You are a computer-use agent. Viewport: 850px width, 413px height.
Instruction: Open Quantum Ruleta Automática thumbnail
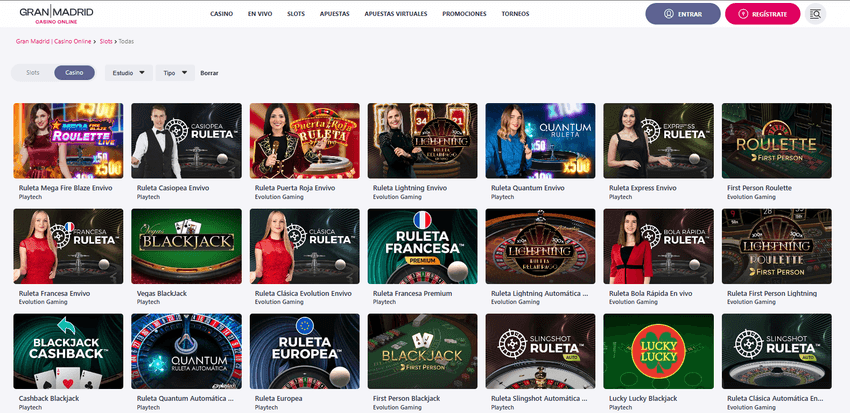(186, 351)
